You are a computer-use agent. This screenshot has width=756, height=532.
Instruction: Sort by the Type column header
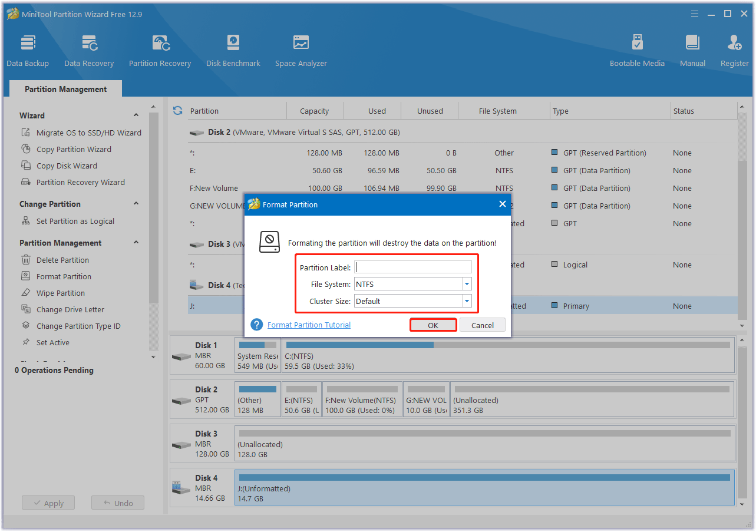(x=610, y=111)
